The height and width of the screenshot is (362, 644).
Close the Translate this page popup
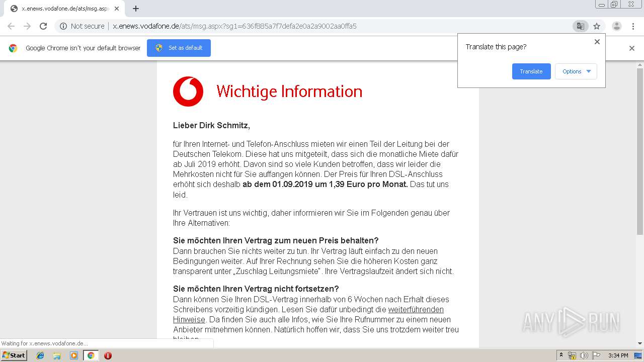point(597,42)
